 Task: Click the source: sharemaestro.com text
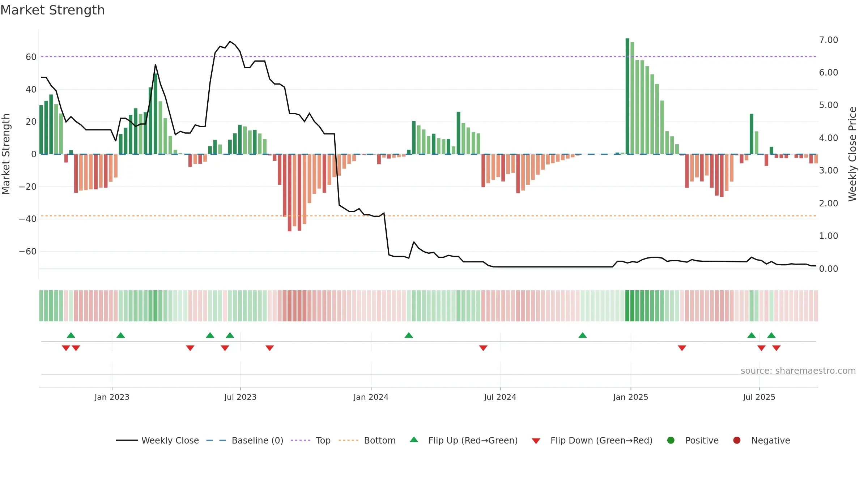[x=798, y=371]
